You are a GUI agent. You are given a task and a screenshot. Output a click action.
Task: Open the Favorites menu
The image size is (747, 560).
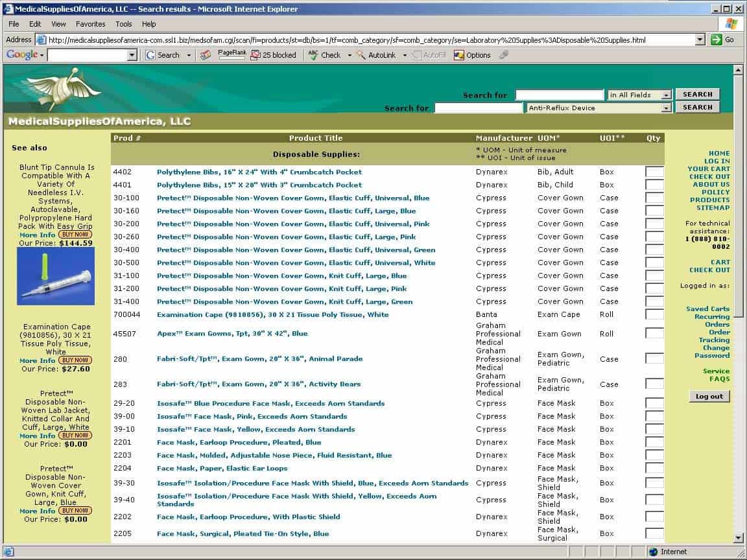pos(91,24)
